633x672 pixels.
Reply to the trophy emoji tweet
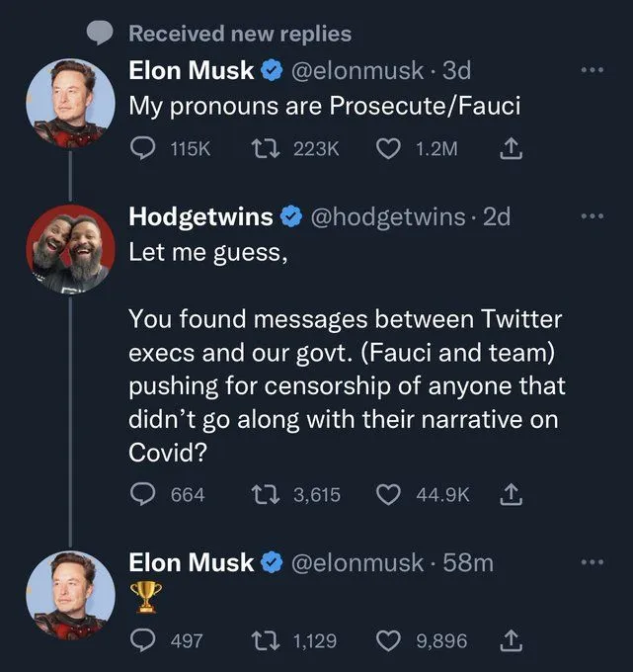142,640
